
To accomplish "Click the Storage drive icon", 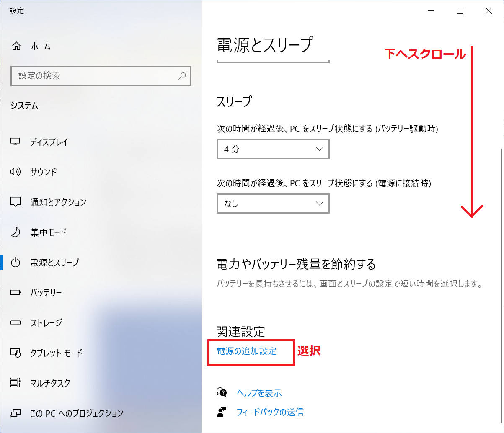I will click(16, 323).
